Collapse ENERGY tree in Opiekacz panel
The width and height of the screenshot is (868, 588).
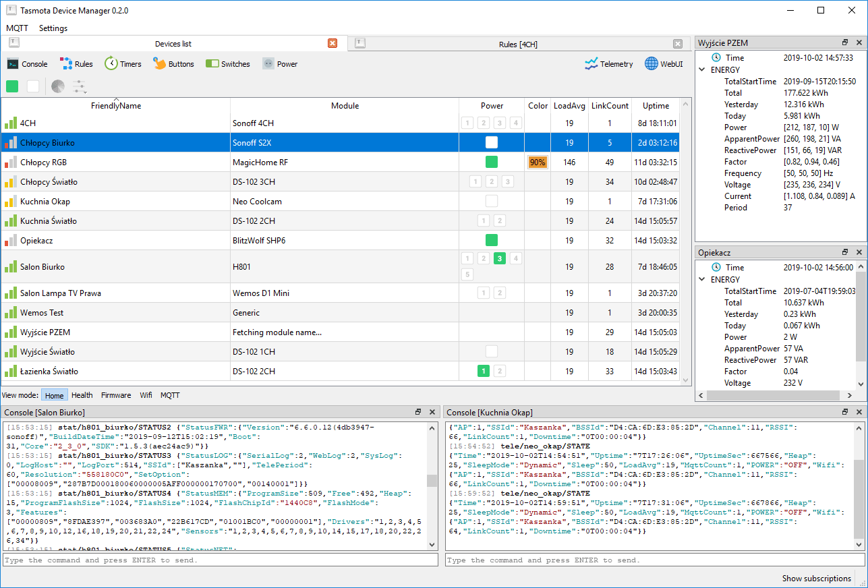click(x=702, y=279)
